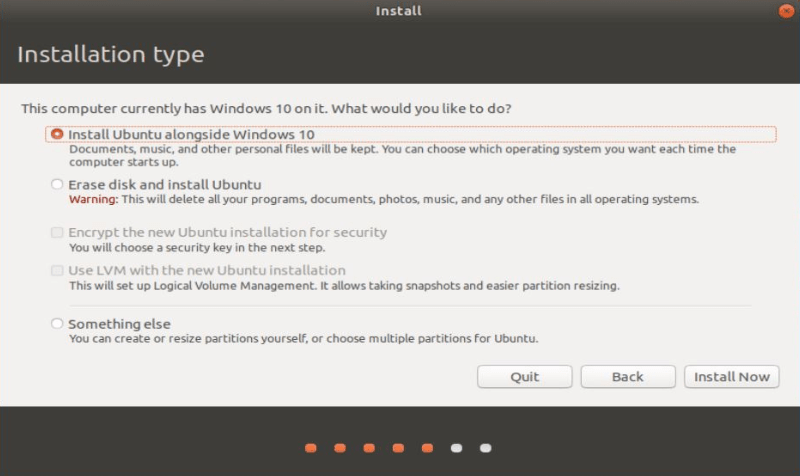
Task: Click the Documents, music files kept description
Action: 403,156
